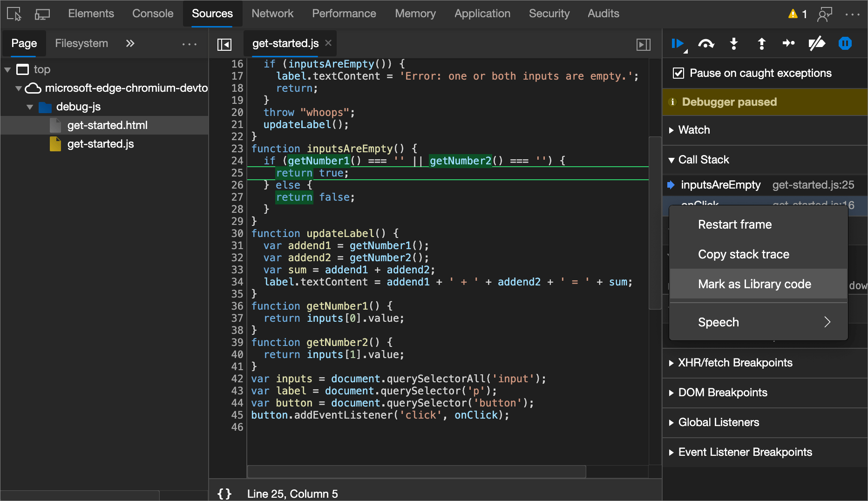This screenshot has height=501, width=868.
Task: Pretty print code with curly braces icon
Action: (x=224, y=494)
